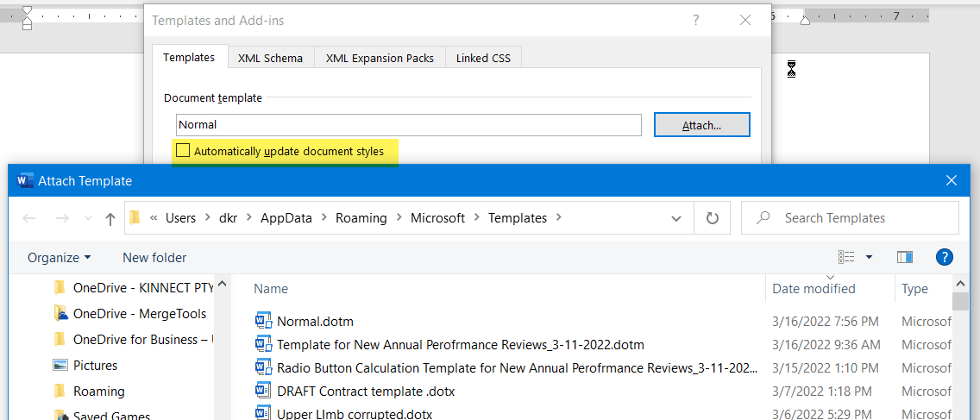Click the Roaming folder icon in navigation pane
Image resolution: width=980 pixels, height=420 pixels.
pos(60,392)
